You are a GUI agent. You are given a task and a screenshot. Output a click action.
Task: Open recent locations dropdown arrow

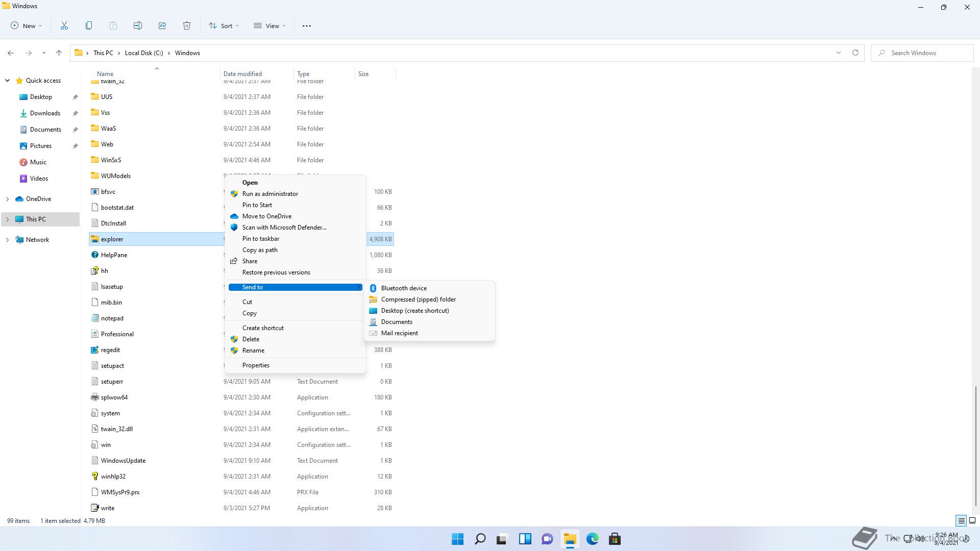coord(44,53)
